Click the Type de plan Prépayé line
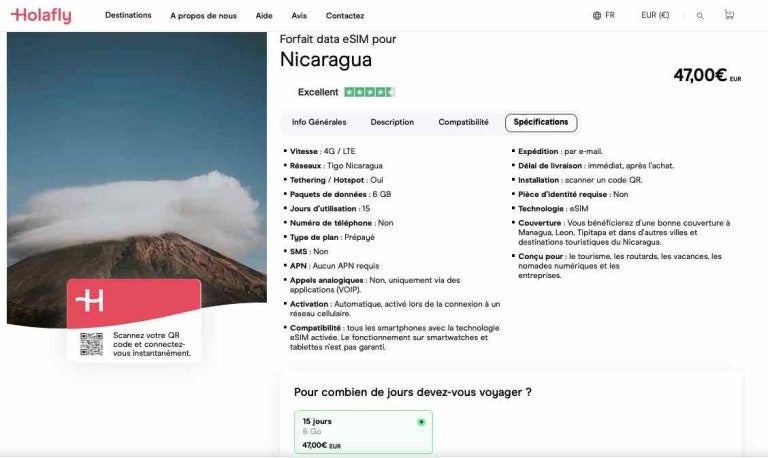The image size is (768, 458). pyautogui.click(x=332, y=237)
